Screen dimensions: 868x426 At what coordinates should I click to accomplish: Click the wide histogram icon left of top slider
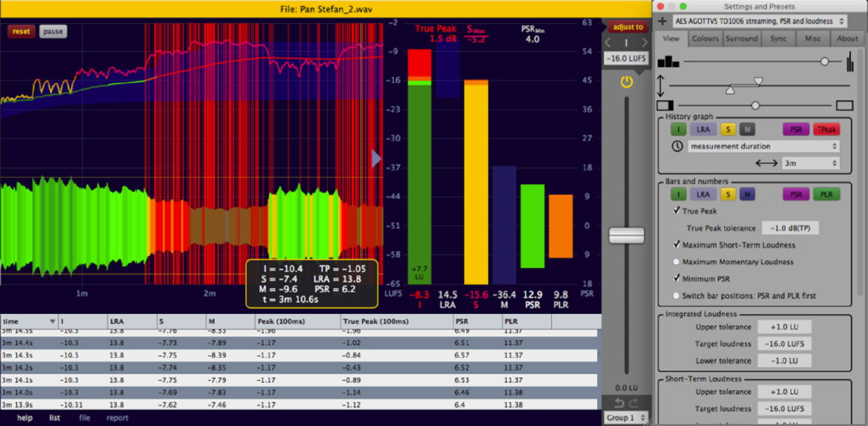pos(668,62)
